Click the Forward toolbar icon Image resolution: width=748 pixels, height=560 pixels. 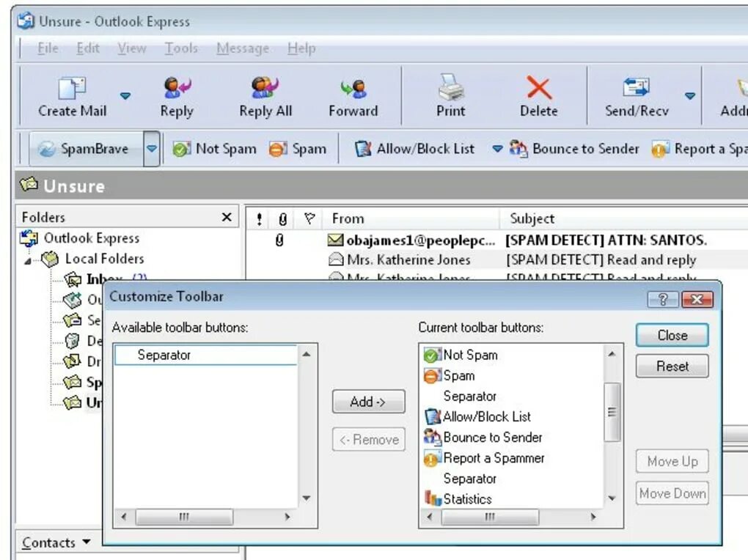pyautogui.click(x=353, y=88)
